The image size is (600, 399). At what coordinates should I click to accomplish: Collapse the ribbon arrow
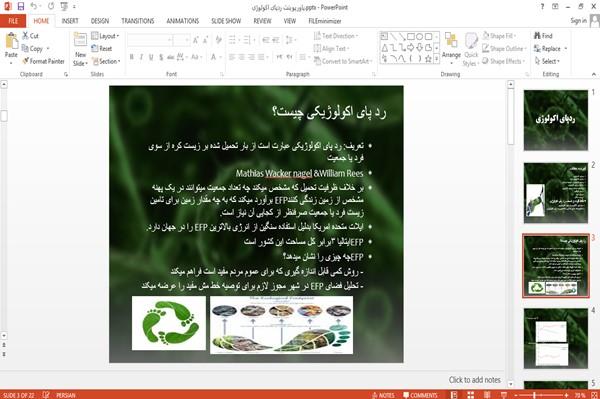coord(593,74)
